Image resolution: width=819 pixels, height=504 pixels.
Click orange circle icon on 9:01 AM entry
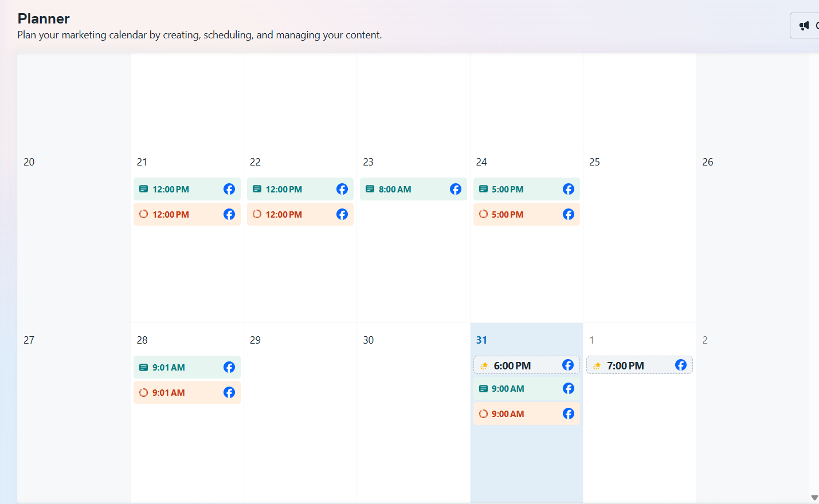(x=143, y=393)
